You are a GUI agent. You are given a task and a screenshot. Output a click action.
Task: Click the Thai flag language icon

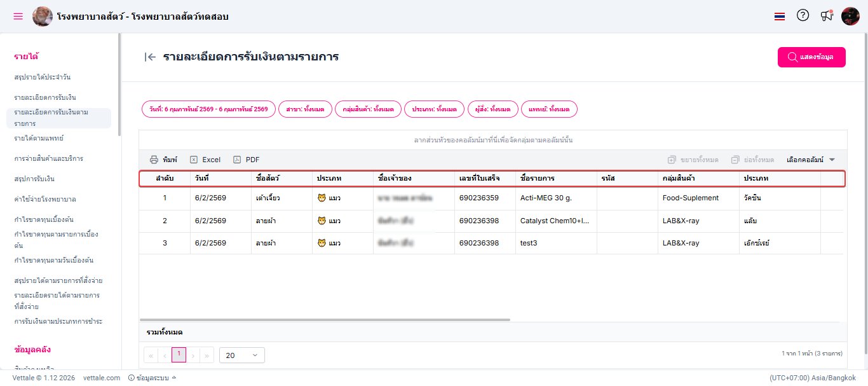(780, 17)
